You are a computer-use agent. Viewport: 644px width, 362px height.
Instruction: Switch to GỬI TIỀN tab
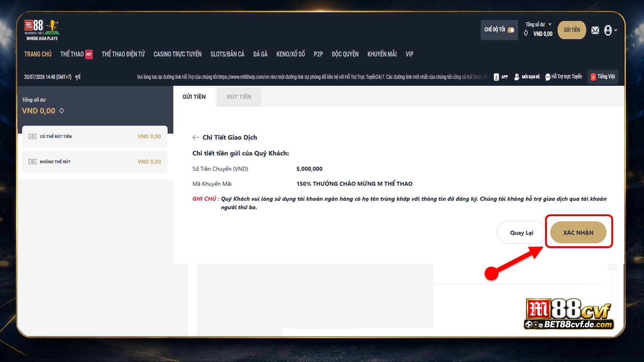(x=194, y=97)
